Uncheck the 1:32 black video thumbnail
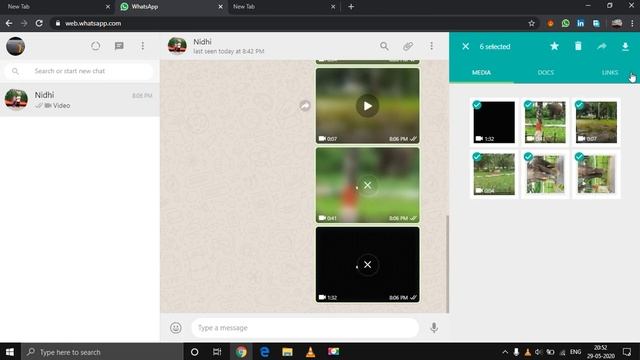The width and height of the screenshot is (640, 360). click(x=477, y=105)
